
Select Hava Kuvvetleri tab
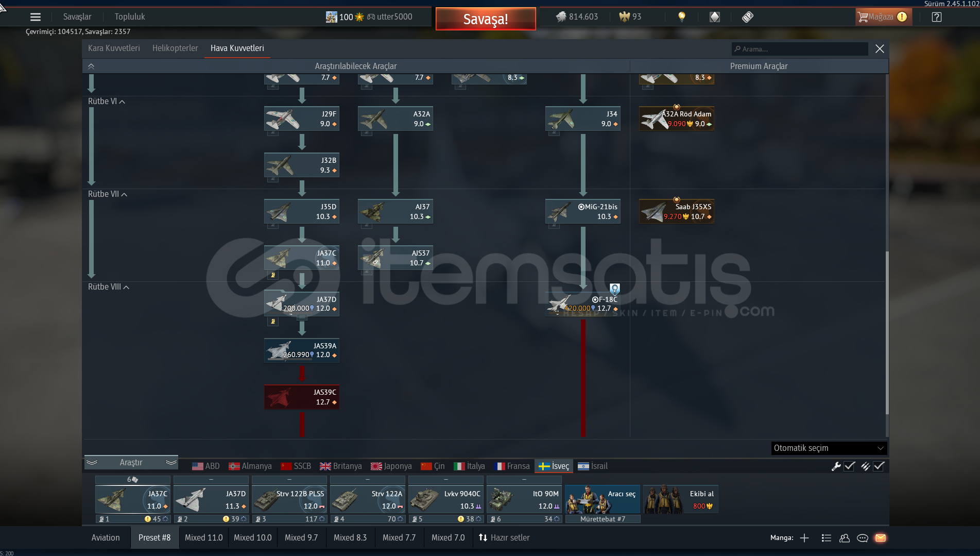pos(237,48)
